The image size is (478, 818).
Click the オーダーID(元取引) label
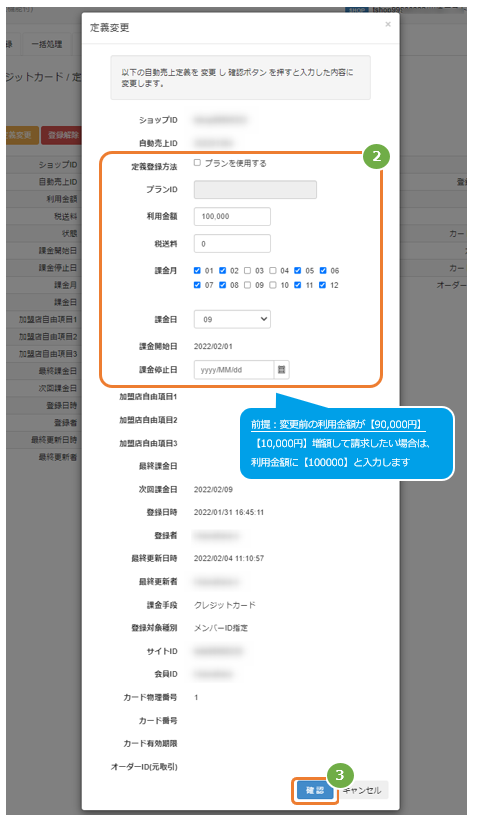click(144, 766)
